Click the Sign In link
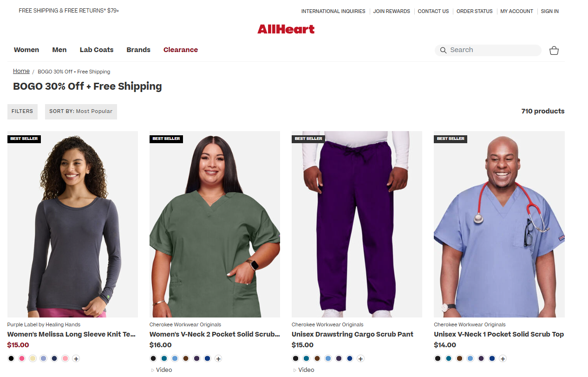 [550, 11]
